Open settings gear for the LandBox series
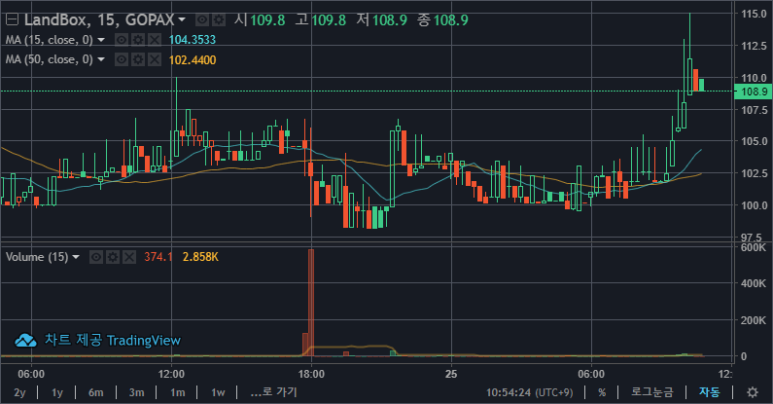This screenshot has height=404, width=773. [x=217, y=19]
